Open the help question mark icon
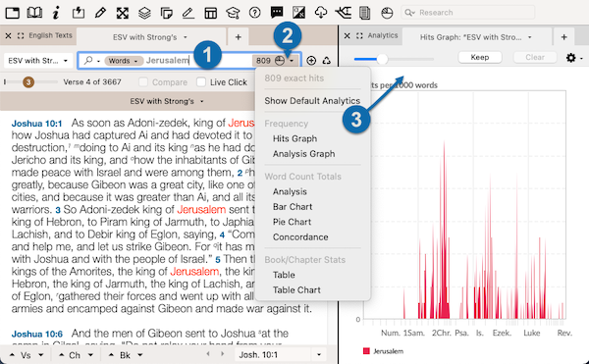 254,13
